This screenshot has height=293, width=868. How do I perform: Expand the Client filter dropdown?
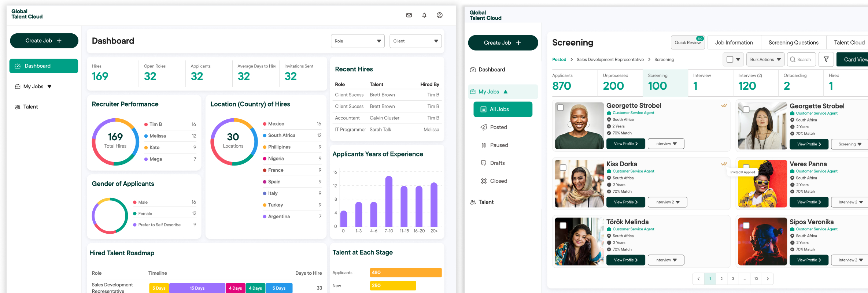click(x=415, y=41)
